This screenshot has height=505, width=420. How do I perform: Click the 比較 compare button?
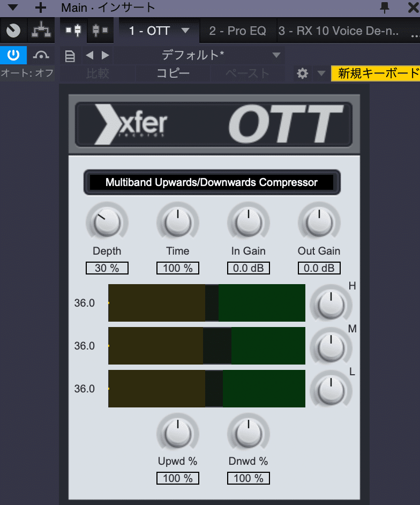click(97, 73)
